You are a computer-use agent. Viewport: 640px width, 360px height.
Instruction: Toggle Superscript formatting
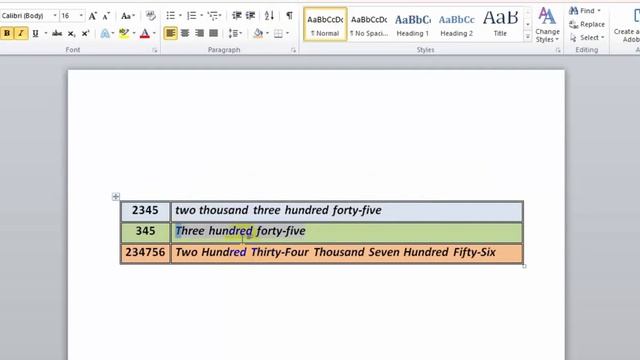click(85, 33)
